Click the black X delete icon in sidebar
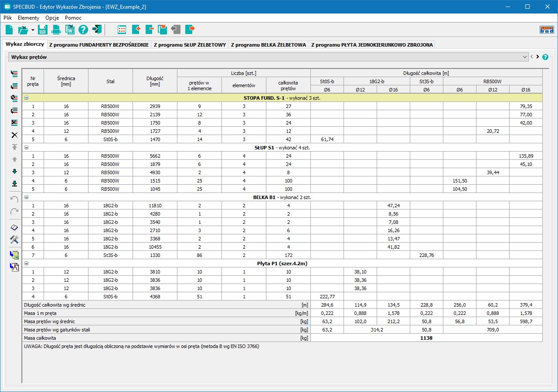 pos(14,135)
